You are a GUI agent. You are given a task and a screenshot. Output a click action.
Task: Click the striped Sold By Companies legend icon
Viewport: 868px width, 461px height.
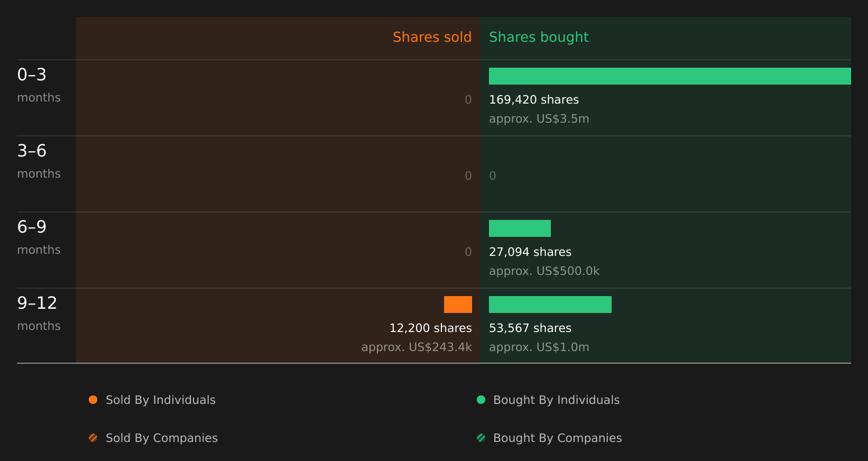(x=93, y=438)
